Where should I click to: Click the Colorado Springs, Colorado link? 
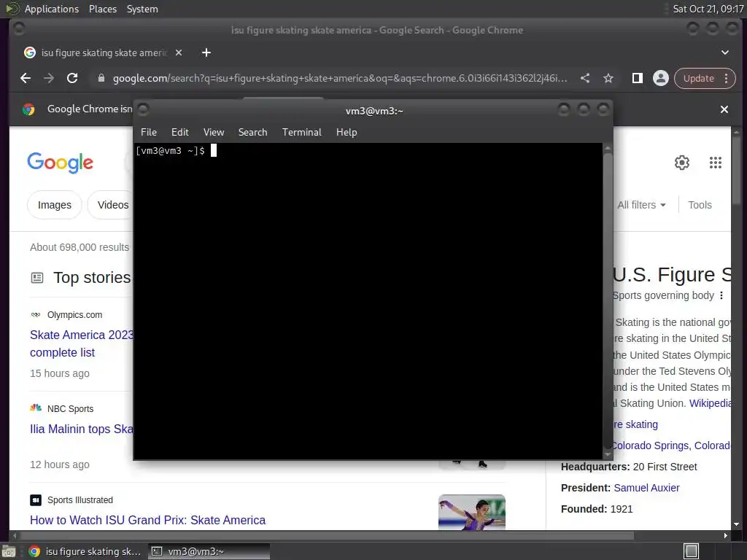tap(671, 446)
